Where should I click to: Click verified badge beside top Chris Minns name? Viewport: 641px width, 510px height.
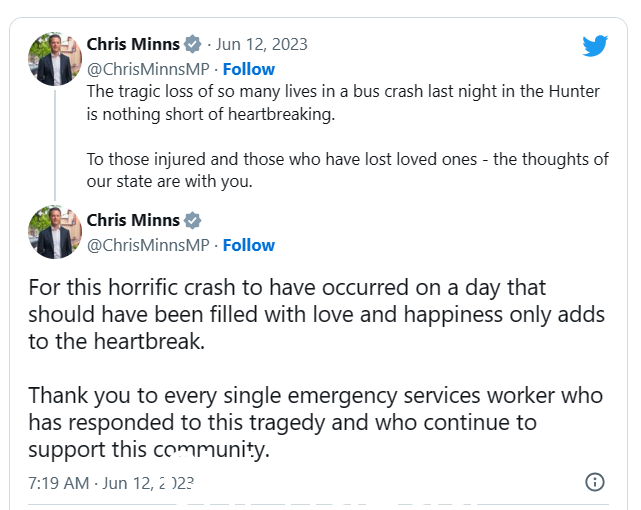point(193,44)
